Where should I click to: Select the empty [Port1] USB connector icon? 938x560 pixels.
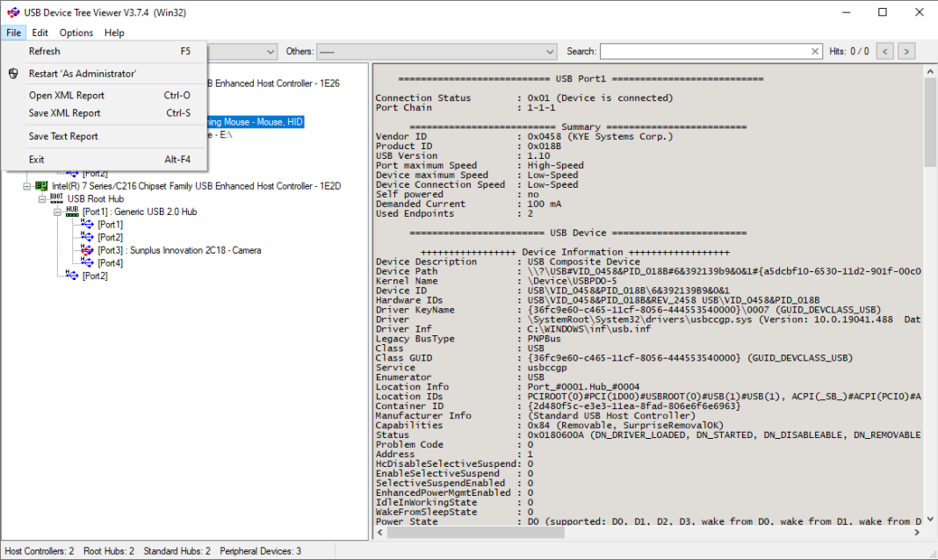point(87,224)
